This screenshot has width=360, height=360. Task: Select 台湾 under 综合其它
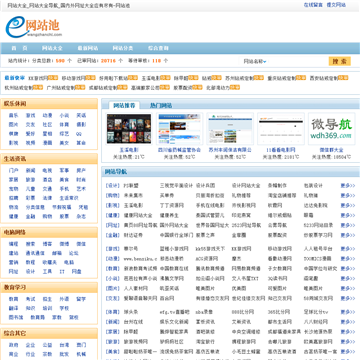click(64, 345)
